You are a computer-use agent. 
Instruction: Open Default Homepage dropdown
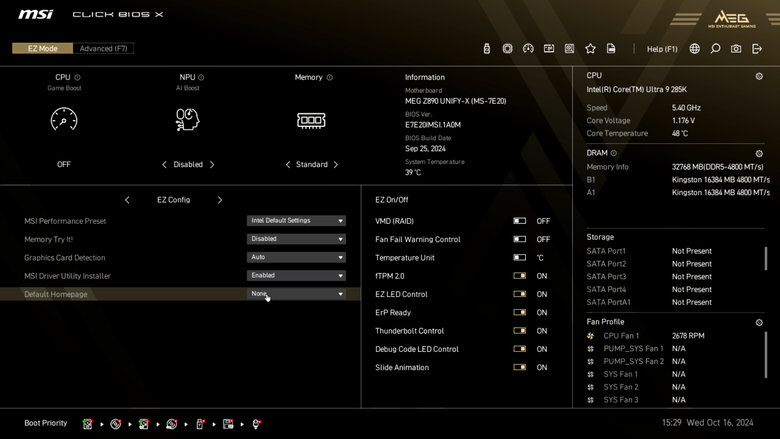coord(296,294)
